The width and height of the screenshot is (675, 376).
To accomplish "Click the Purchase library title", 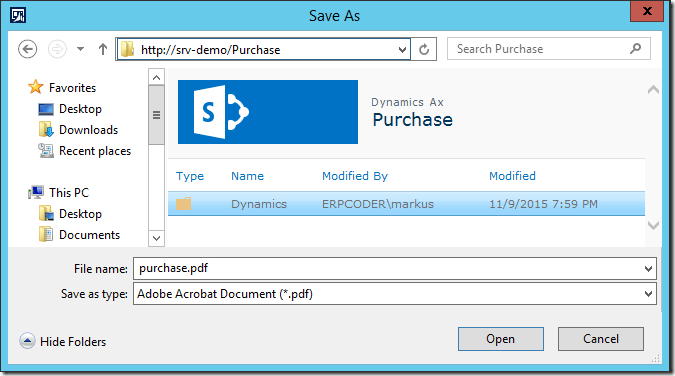I will pyautogui.click(x=412, y=120).
